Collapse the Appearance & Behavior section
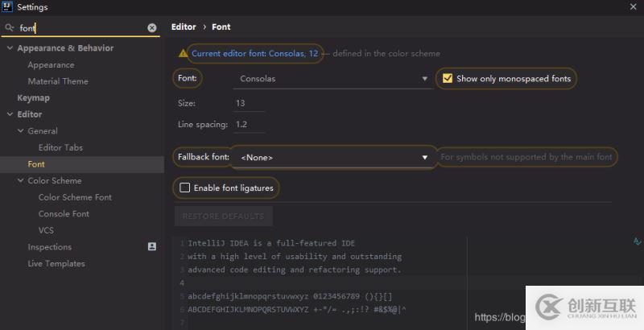Viewport: 644px width, 330px height. click(10, 48)
